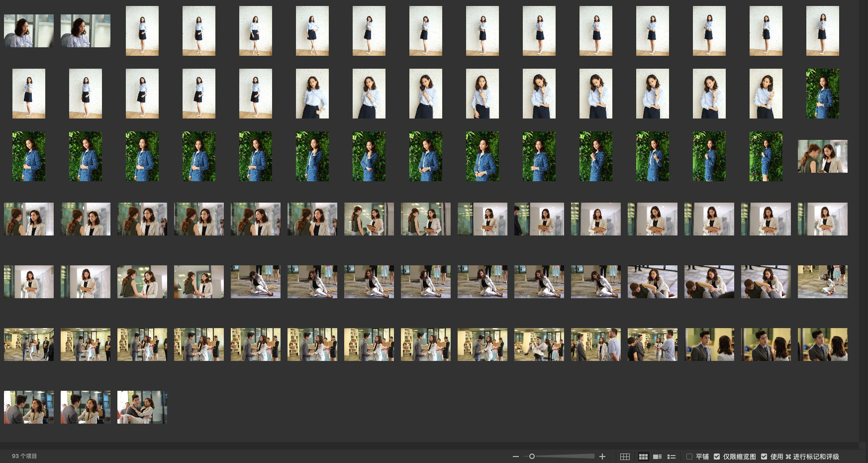Switch to details view mode

(657, 457)
